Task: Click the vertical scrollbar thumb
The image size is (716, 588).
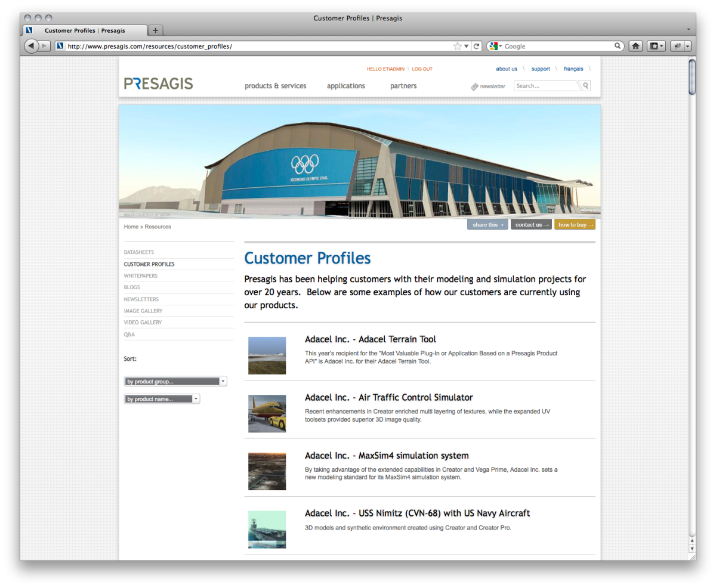Action: pyautogui.click(x=692, y=76)
